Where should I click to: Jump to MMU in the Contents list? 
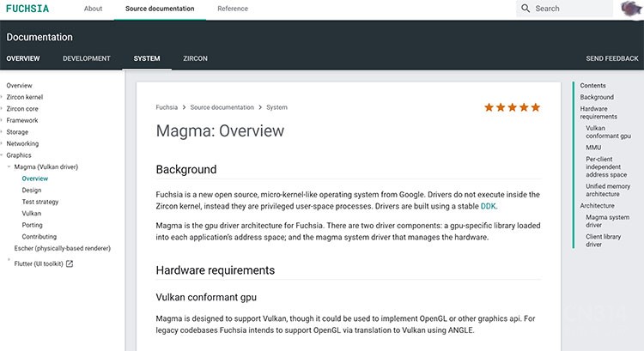tap(593, 148)
